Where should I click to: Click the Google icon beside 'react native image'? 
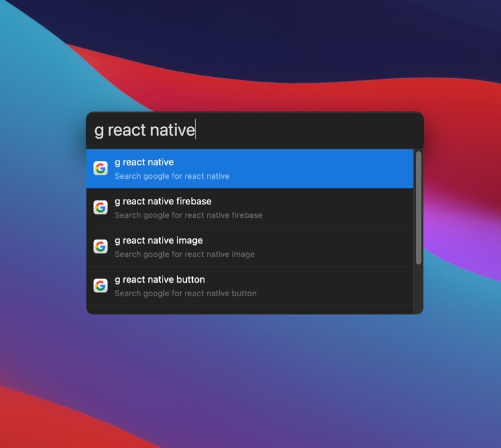[x=100, y=246]
